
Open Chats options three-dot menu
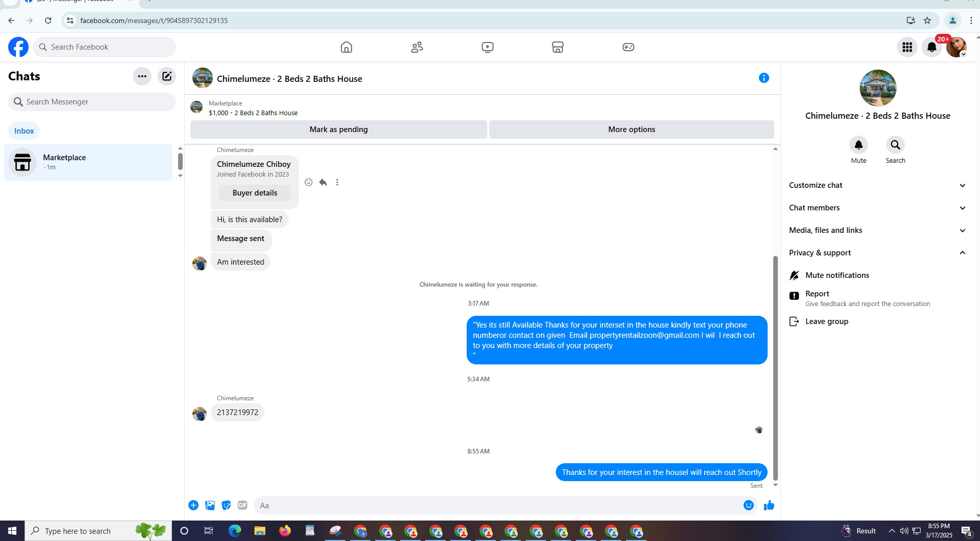pos(142,76)
